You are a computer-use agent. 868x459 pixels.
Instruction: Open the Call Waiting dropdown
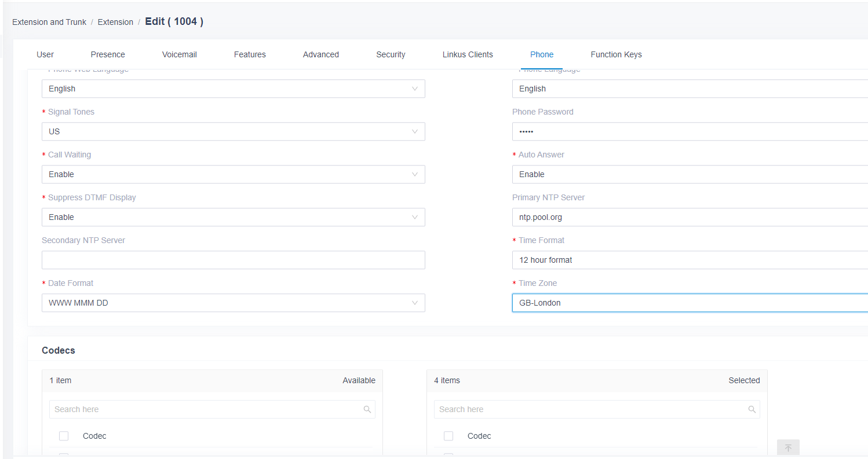[x=233, y=174]
